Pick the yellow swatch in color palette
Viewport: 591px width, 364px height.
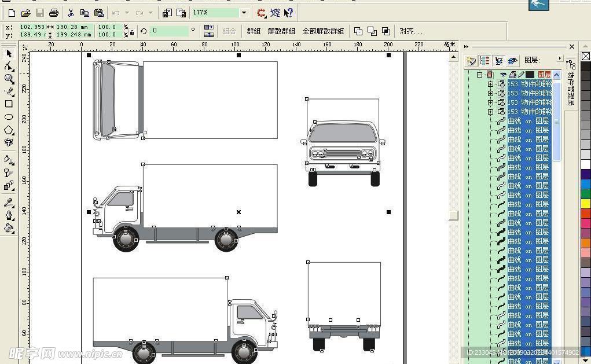(586, 204)
